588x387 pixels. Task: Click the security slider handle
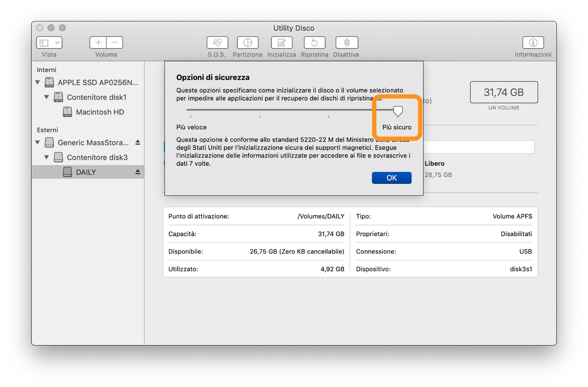(398, 111)
